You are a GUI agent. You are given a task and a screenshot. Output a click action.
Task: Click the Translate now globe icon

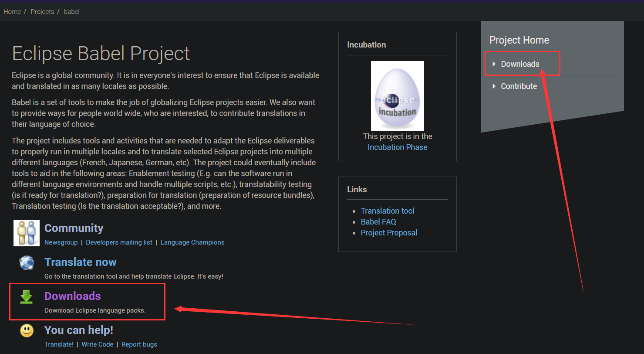coord(27,263)
